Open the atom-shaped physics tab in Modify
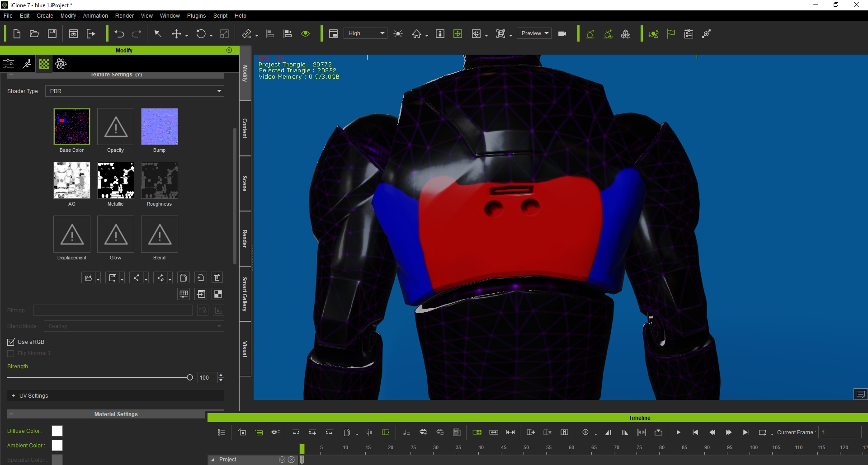This screenshot has width=868, height=465. [x=61, y=64]
